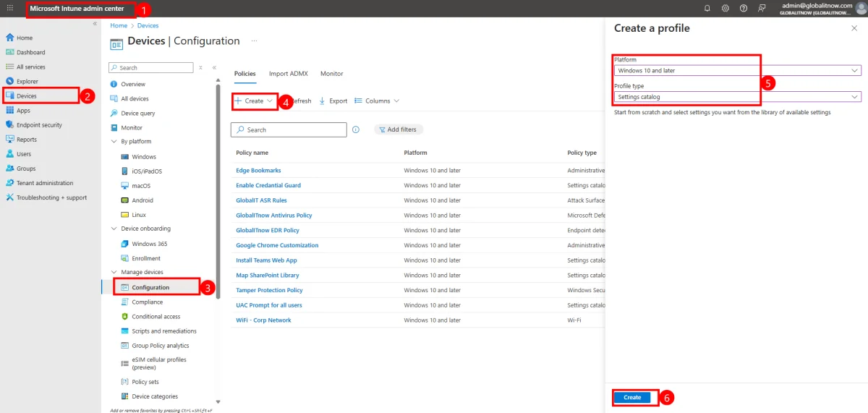Image resolution: width=868 pixels, height=413 pixels.
Task: Open the app launcher grid icon
Action: pos(10,8)
